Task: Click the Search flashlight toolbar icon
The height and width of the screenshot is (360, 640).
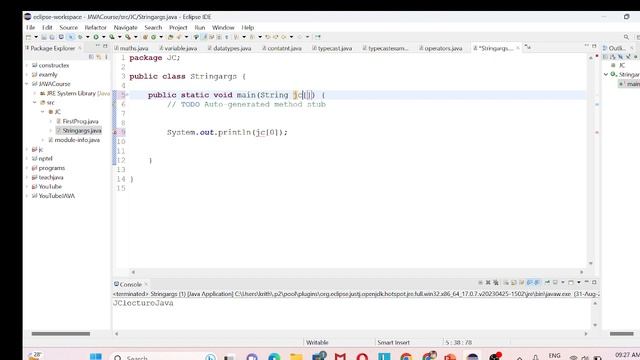Action: point(178,37)
